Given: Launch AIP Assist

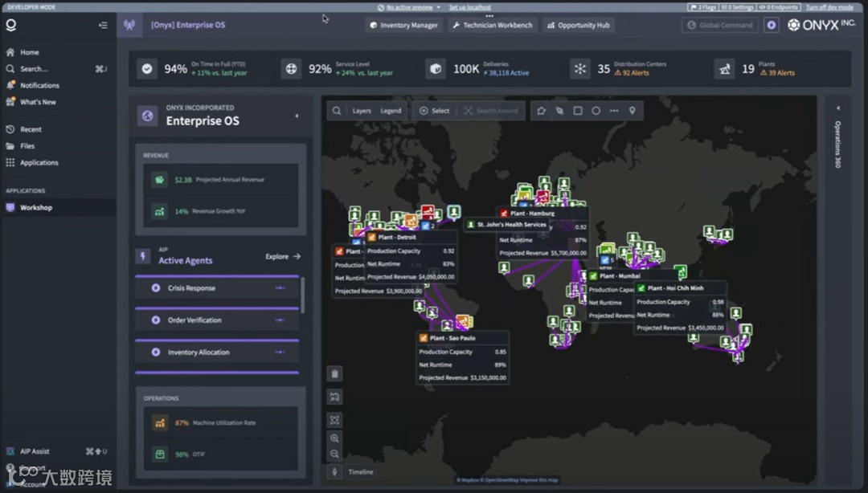Looking at the screenshot, I should pos(35,451).
